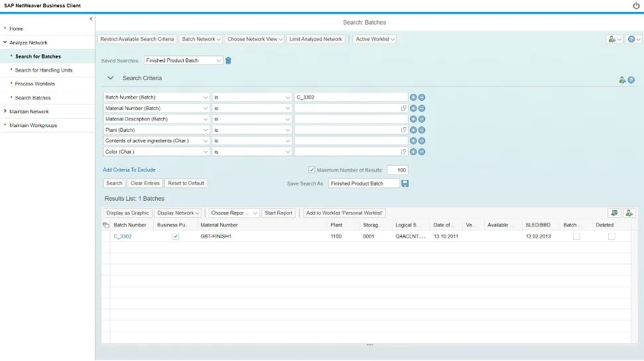
Task: Open the Choose Report dropdown
Action: click(234, 213)
